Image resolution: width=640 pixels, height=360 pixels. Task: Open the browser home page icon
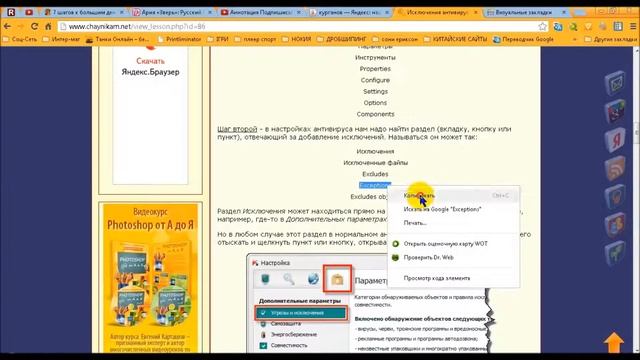click(48, 27)
